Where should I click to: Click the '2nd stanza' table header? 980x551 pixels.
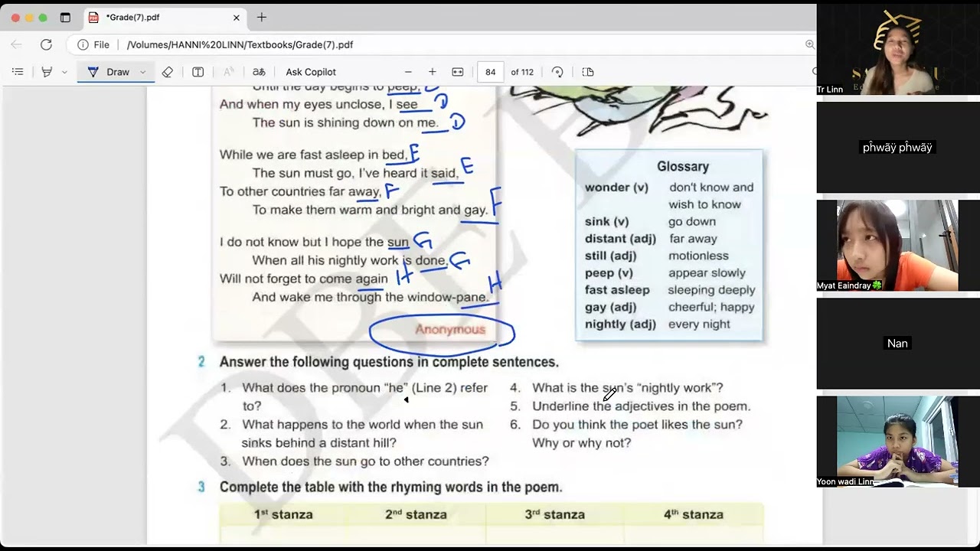click(x=416, y=514)
